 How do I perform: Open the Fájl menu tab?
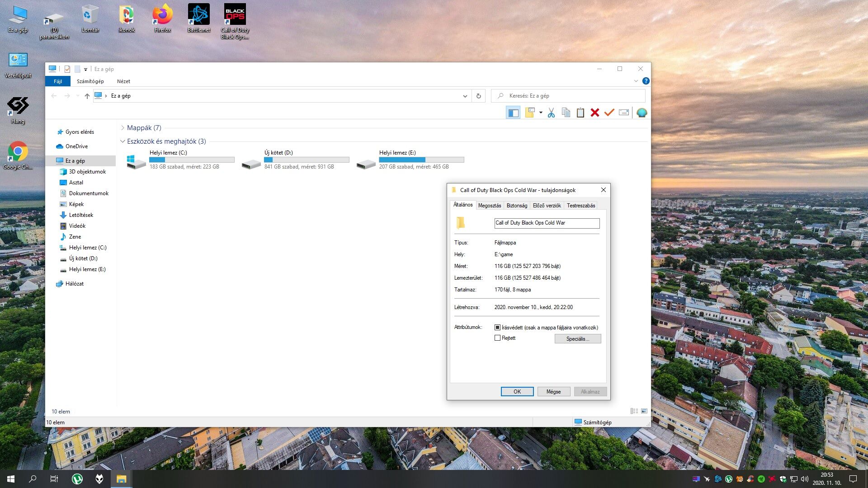(58, 81)
